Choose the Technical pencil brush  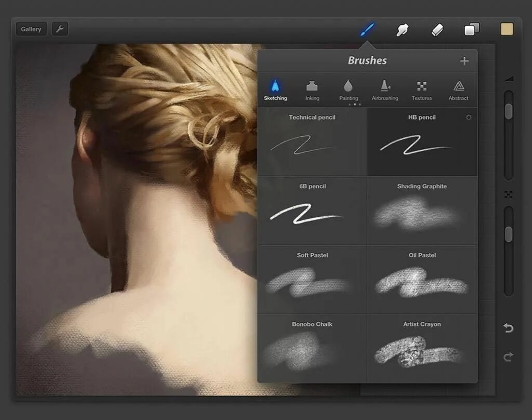[x=312, y=142]
